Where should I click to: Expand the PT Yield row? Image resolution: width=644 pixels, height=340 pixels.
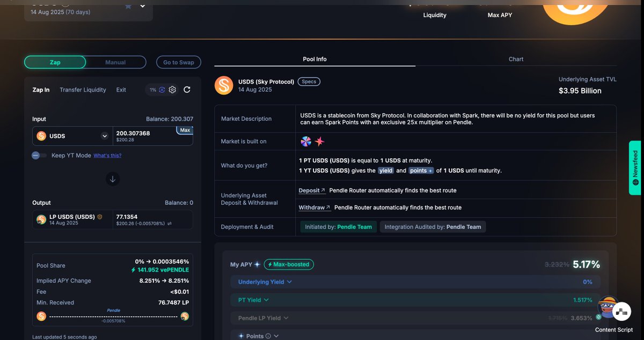pyautogui.click(x=415, y=300)
